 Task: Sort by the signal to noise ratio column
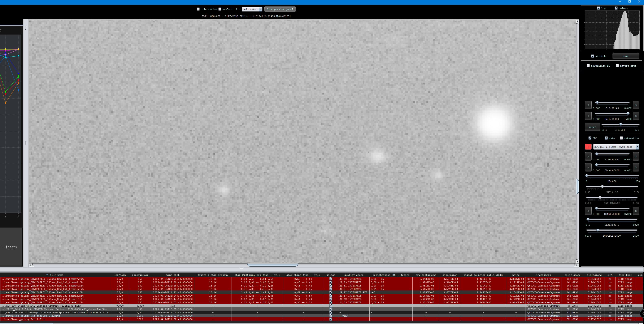point(483,275)
